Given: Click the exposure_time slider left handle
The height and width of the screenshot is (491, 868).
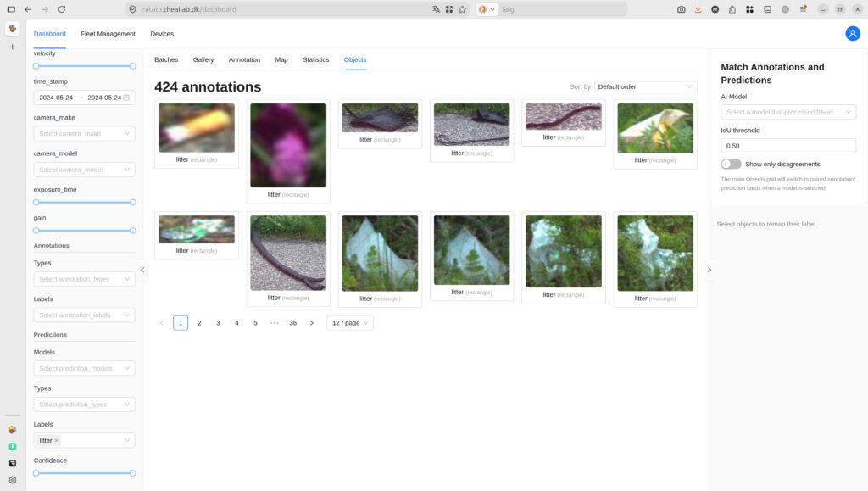Looking at the screenshot, I should tap(36, 203).
